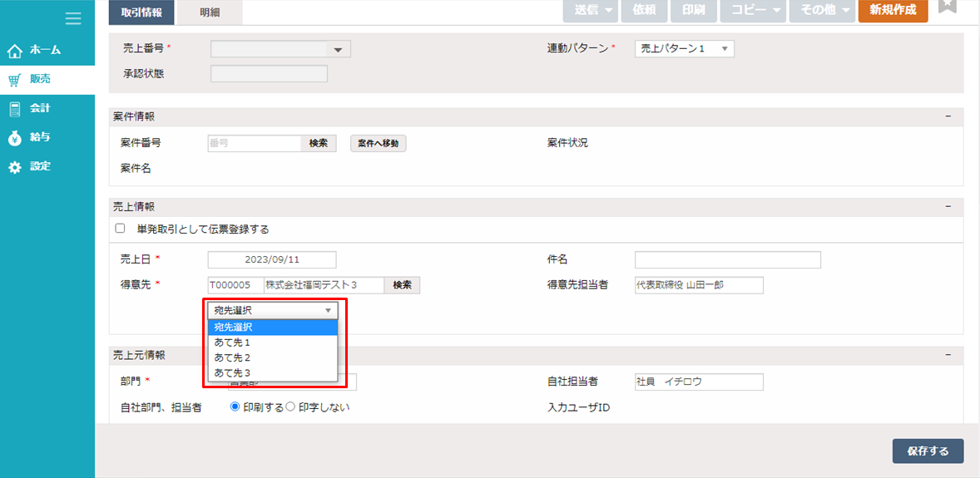Screen dimensions: 980x478
Task: Open the 連動パターン dropdown
Action: click(x=684, y=49)
